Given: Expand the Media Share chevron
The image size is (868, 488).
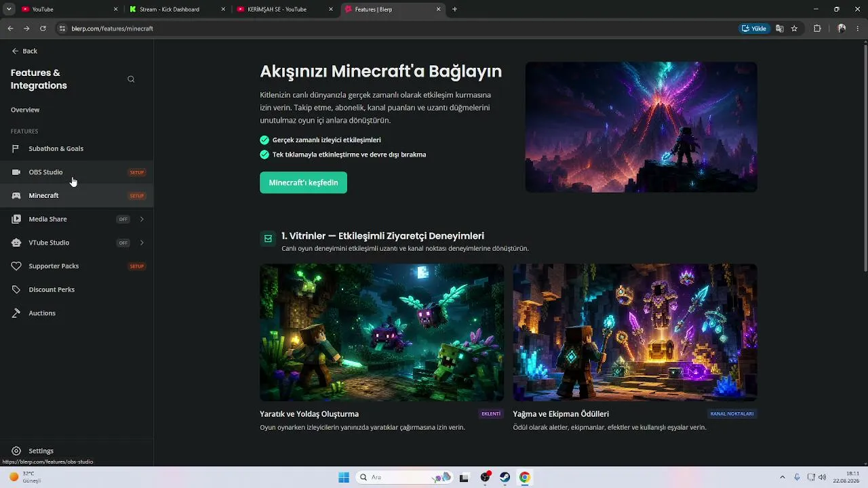Looking at the screenshot, I should point(142,219).
